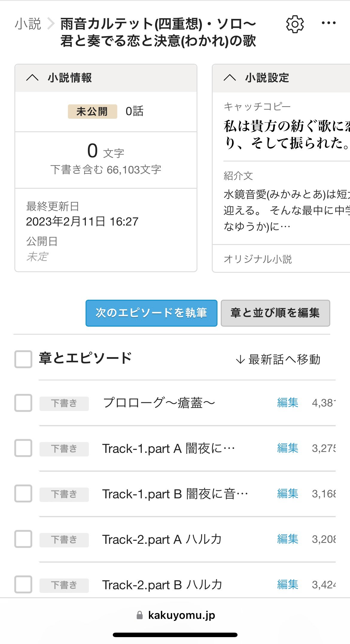
Task: Select the Track-1.part A episode checkbox
Action: point(23,448)
